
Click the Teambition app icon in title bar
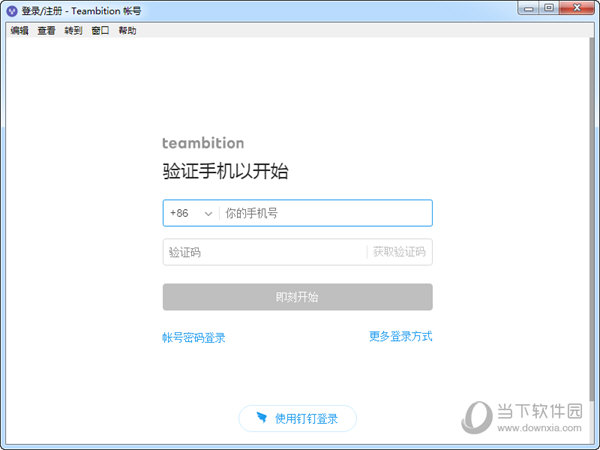[x=12, y=11]
